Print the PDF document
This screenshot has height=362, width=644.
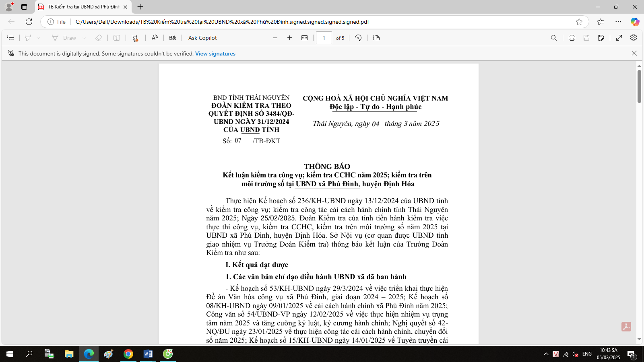pyautogui.click(x=572, y=38)
